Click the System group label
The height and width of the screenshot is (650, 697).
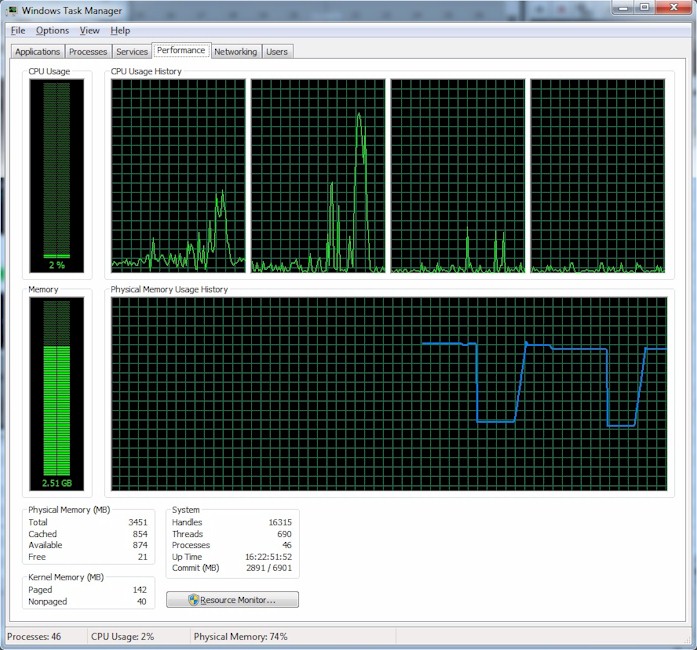[x=186, y=510]
